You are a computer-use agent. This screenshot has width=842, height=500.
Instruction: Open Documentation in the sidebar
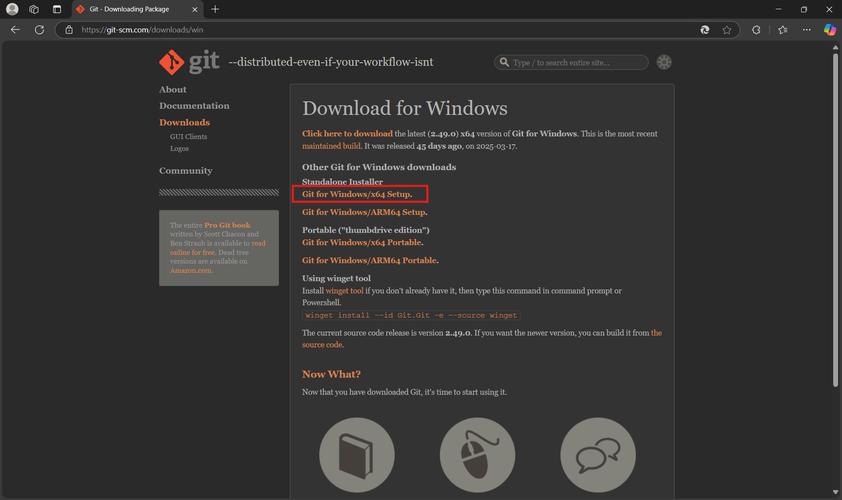pyautogui.click(x=194, y=106)
